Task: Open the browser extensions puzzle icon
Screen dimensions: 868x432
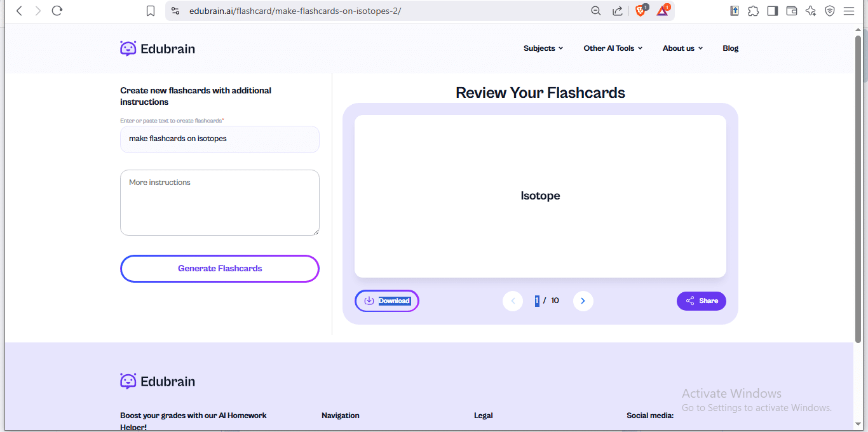Action: coord(753,11)
